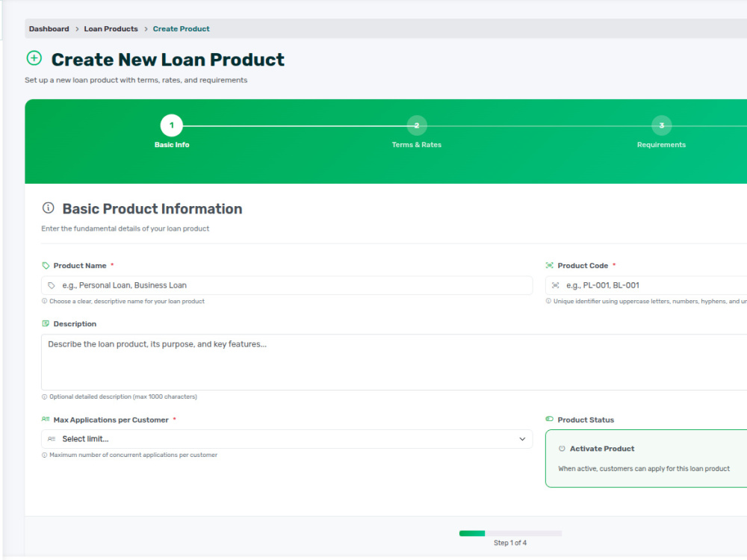Viewport: 747px width, 560px height.
Task: Click 'Create New Loan Product' heading
Action: tap(167, 60)
